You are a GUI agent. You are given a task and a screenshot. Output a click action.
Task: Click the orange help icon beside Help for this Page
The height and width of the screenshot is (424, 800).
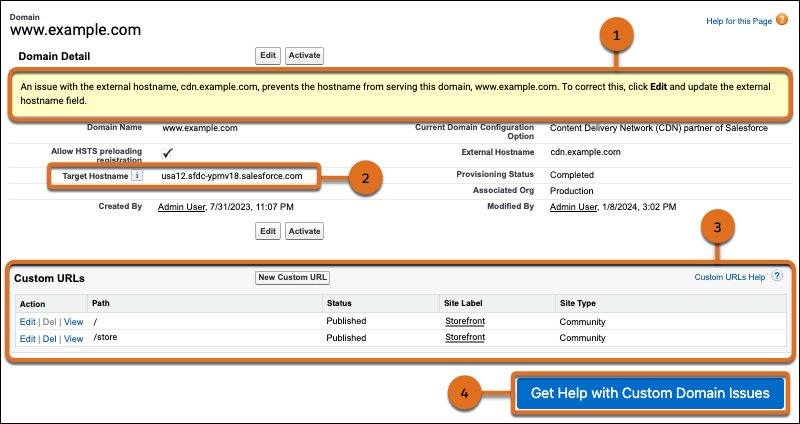click(x=781, y=19)
